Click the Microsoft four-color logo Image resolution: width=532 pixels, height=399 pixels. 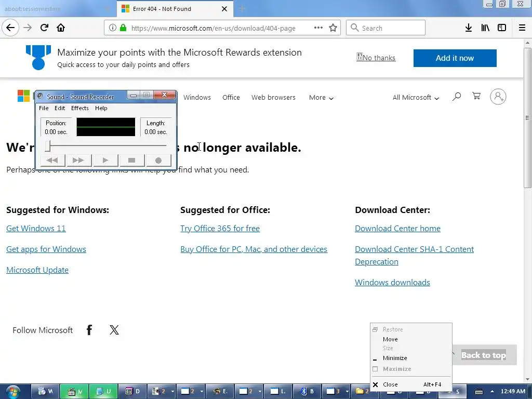23,96
